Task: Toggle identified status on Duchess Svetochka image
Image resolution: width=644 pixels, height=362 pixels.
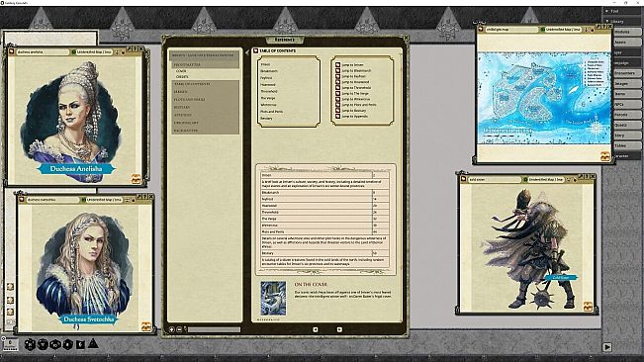Action: tap(84, 200)
